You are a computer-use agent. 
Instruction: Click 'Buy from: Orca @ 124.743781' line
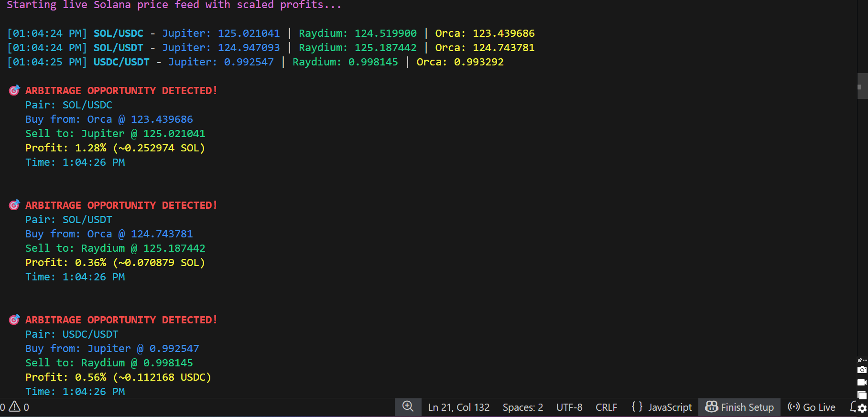109,234
